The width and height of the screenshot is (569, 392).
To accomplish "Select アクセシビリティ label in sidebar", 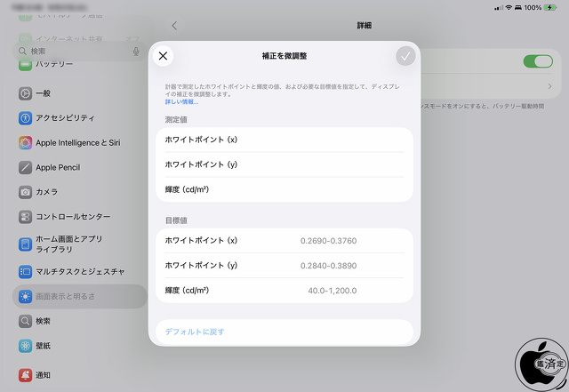I will click(x=65, y=118).
